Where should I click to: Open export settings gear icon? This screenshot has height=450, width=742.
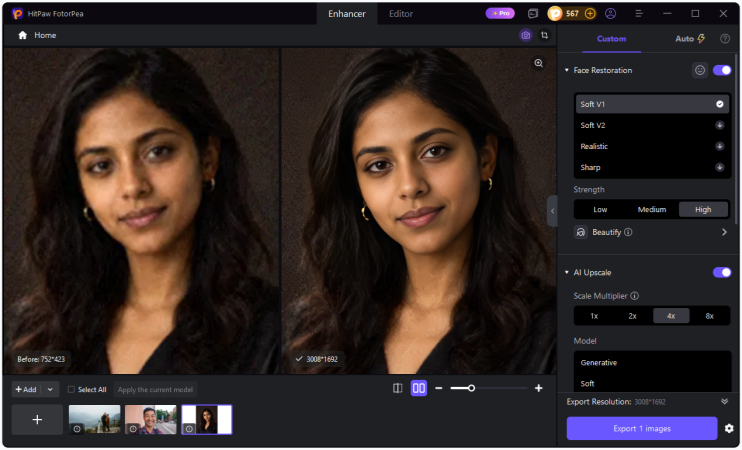(x=729, y=429)
